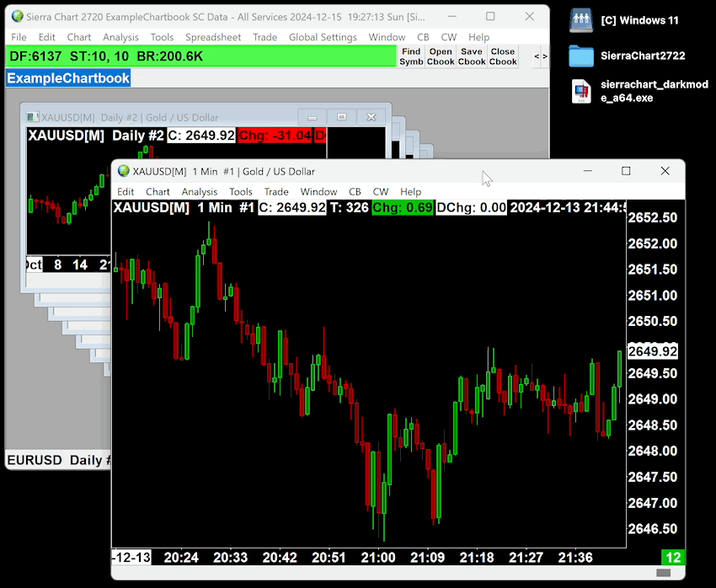Maximize the main Sierra Chart window
716x588 pixels.
[x=490, y=17]
